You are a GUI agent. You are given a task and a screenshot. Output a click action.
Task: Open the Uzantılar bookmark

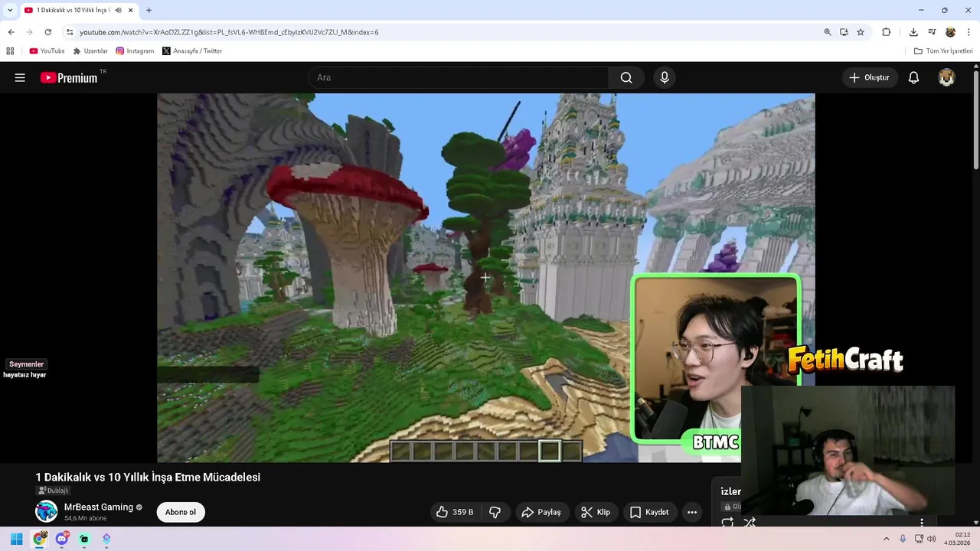[90, 51]
